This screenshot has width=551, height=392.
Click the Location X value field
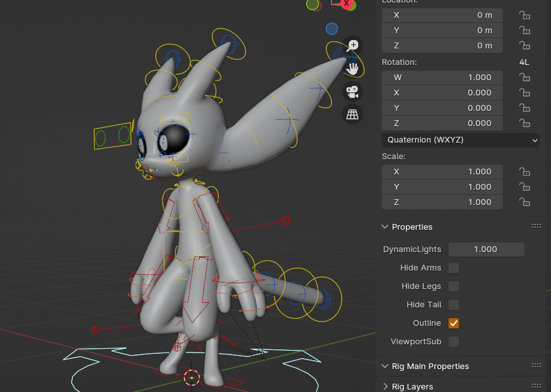pos(442,15)
